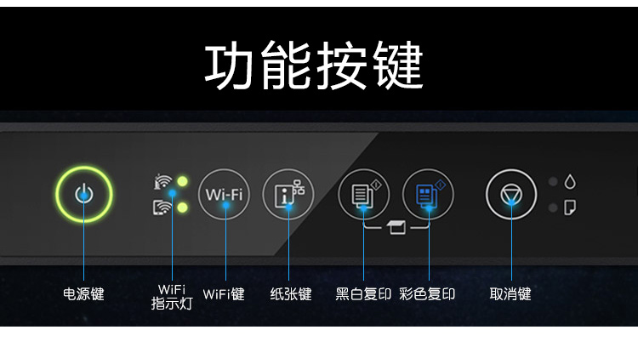Click the copy tray icon between copy buttons
The height and width of the screenshot is (364, 638).
[x=396, y=227]
